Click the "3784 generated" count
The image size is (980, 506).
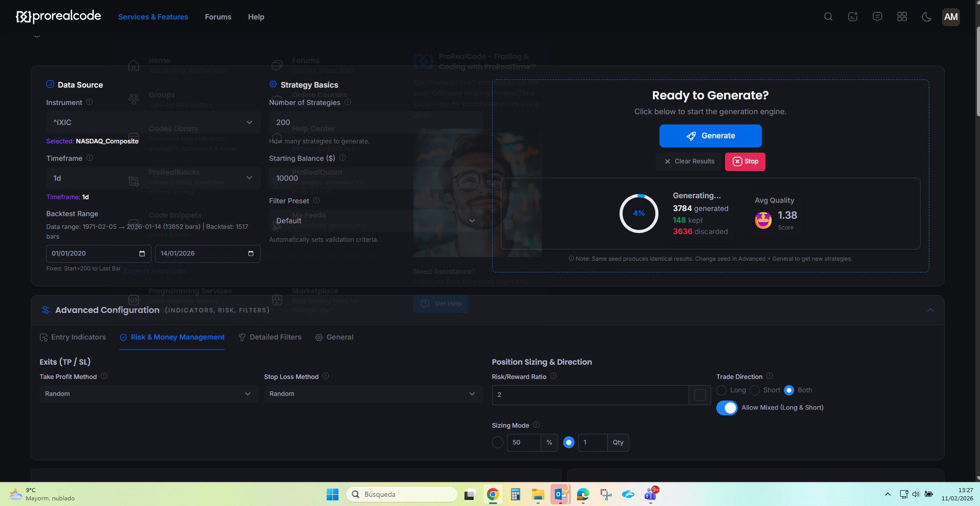coord(700,208)
